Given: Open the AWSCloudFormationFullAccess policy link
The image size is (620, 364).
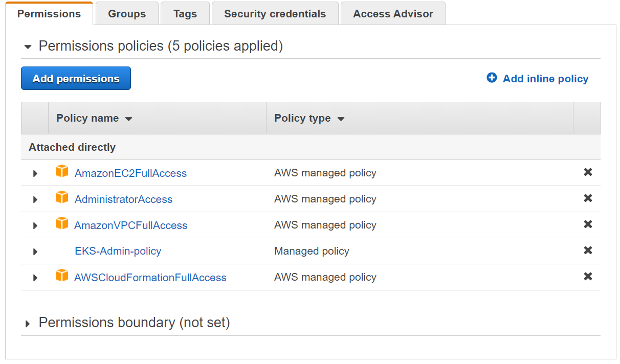Looking at the screenshot, I should click(x=150, y=278).
